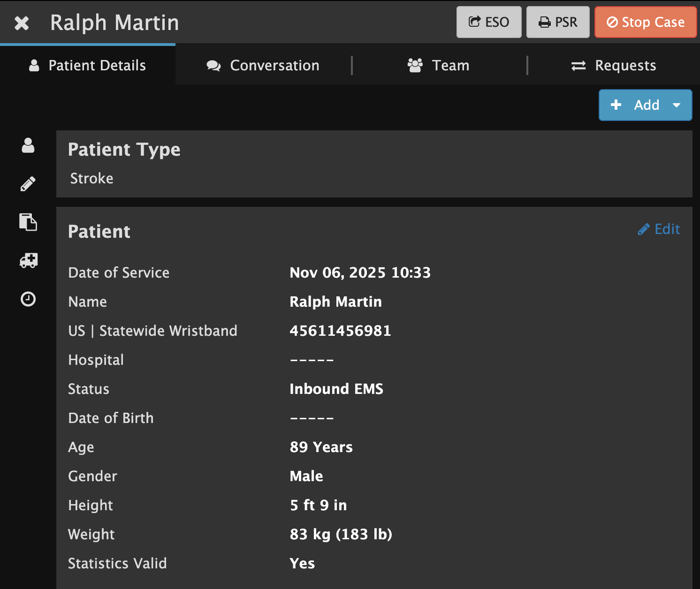Click the Stroke patient type value
The image size is (700, 589).
tap(92, 178)
